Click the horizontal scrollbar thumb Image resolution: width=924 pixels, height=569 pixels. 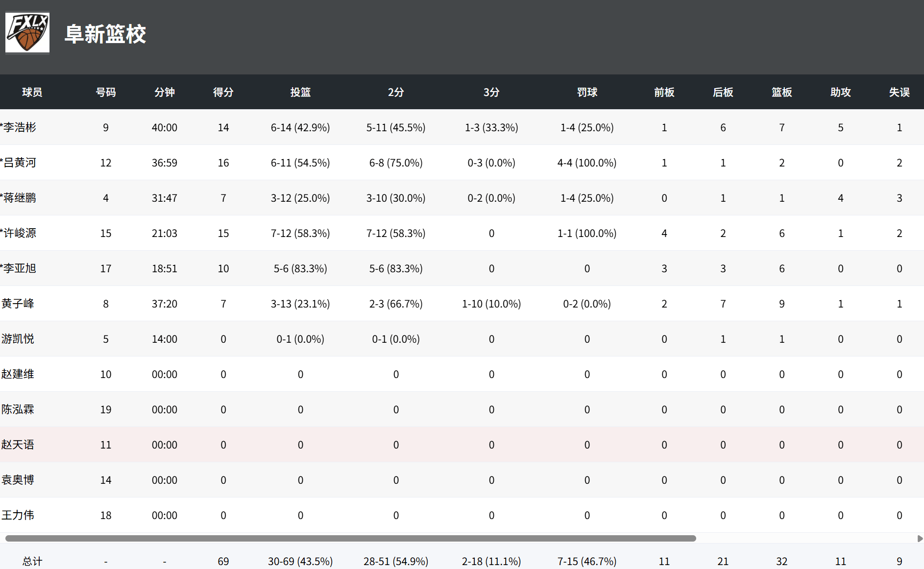click(350, 538)
